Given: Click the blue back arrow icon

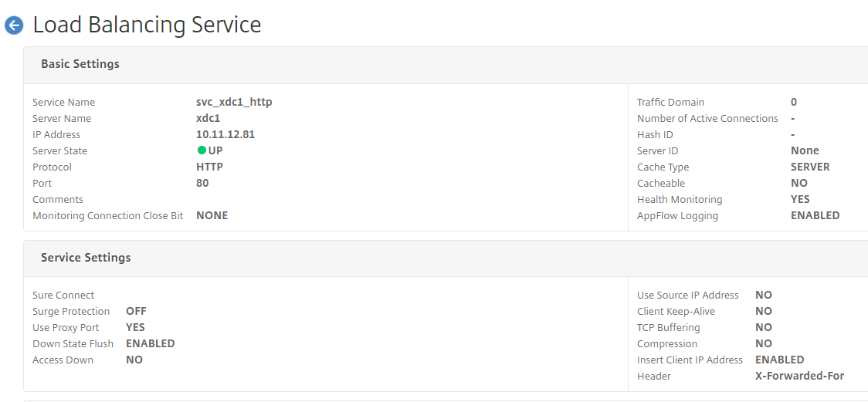Looking at the screenshot, I should 14,25.
